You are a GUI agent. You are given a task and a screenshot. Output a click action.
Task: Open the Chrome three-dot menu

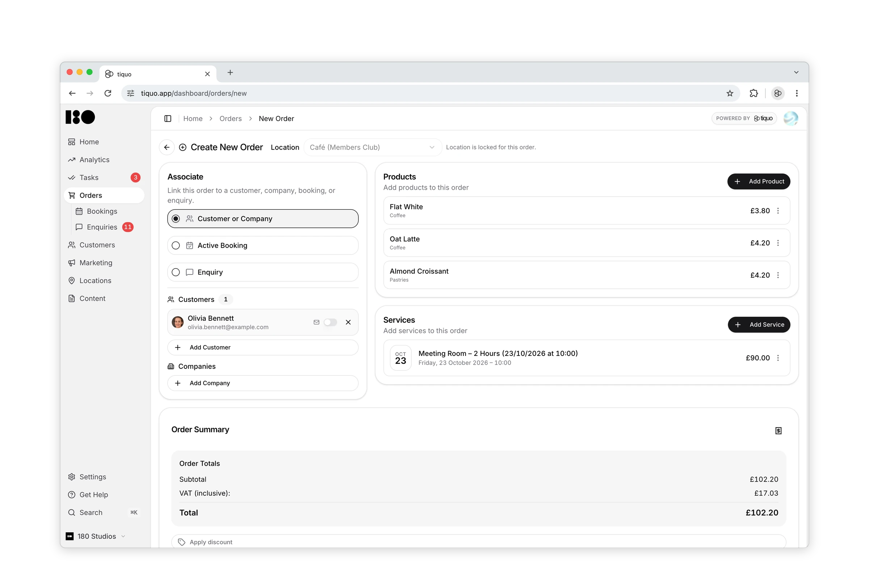click(797, 93)
